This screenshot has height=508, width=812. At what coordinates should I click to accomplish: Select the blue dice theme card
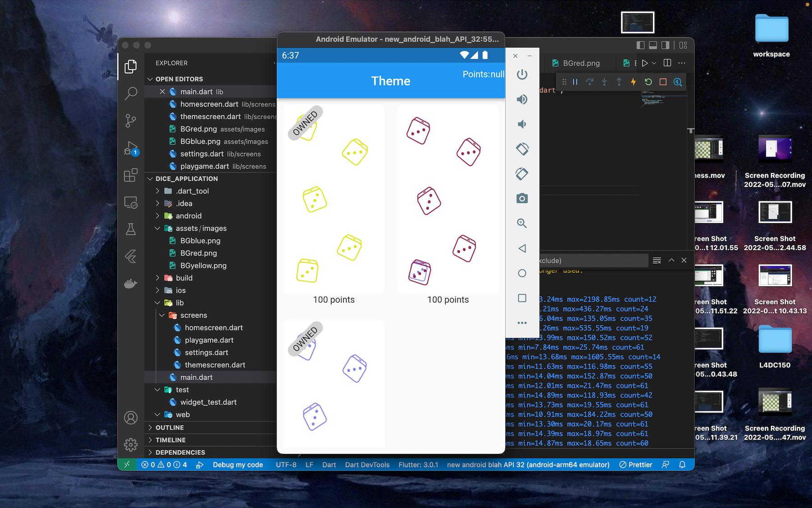[x=334, y=384]
